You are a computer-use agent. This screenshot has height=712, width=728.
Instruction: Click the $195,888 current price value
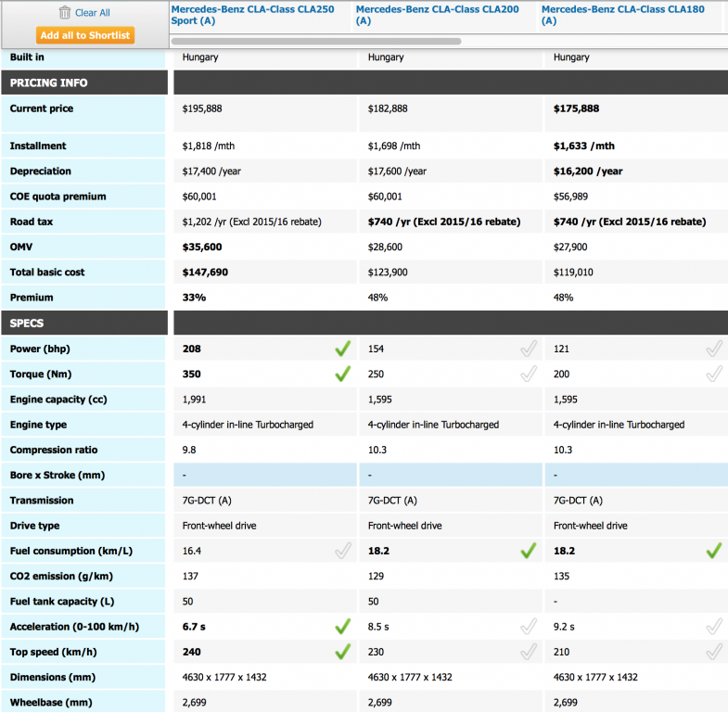point(202,108)
